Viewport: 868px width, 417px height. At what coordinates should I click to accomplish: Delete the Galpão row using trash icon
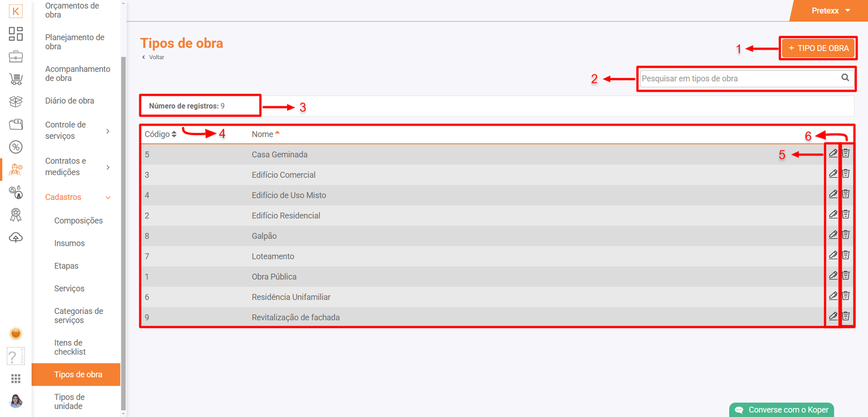click(846, 235)
